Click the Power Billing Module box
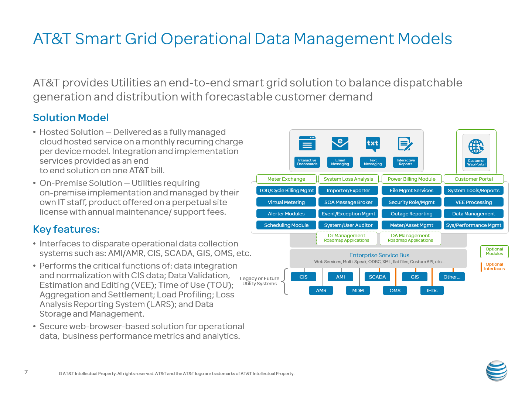Viewport: 532px width, 399px height. pos(412,179)
